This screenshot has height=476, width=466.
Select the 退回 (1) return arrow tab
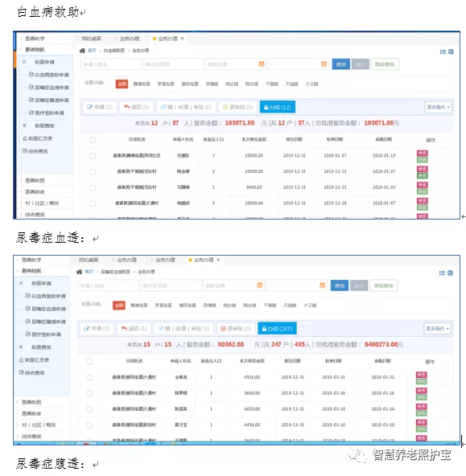pyautogui.click(x=134, y=329)
